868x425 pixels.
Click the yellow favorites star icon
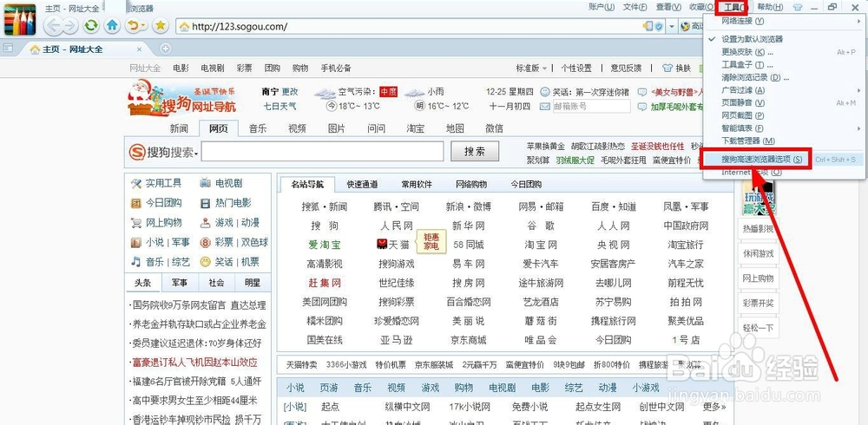pyautogui.click(x=161, y=25)
